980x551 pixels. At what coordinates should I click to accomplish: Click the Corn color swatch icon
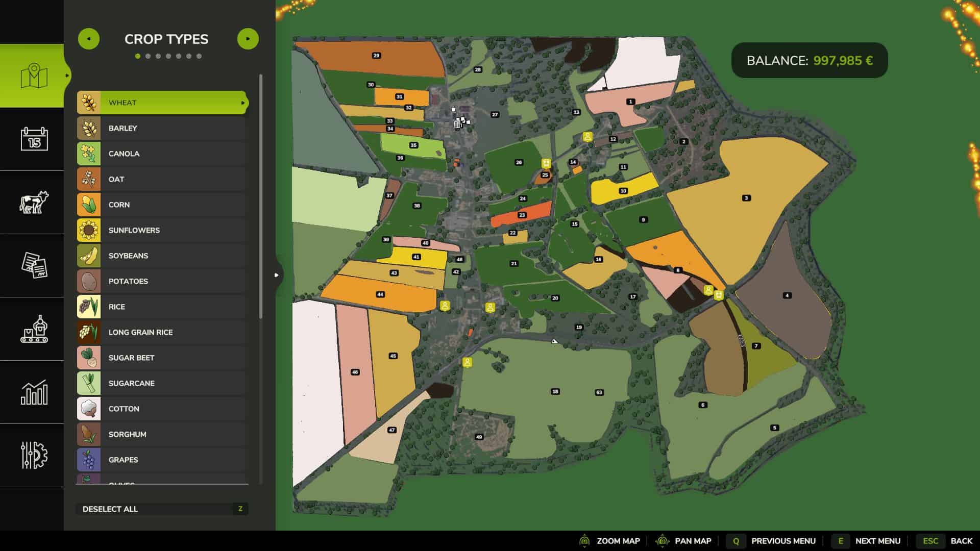89,205
